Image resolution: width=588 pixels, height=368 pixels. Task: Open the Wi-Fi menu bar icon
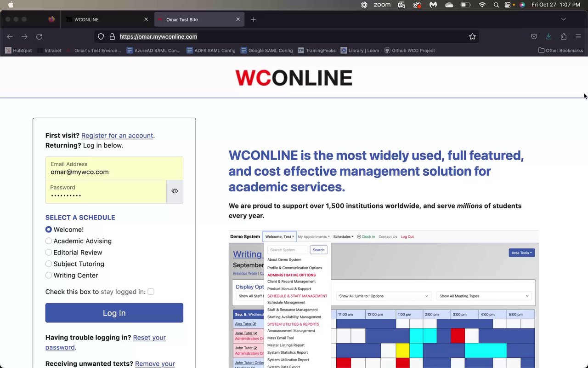point(482,5)
